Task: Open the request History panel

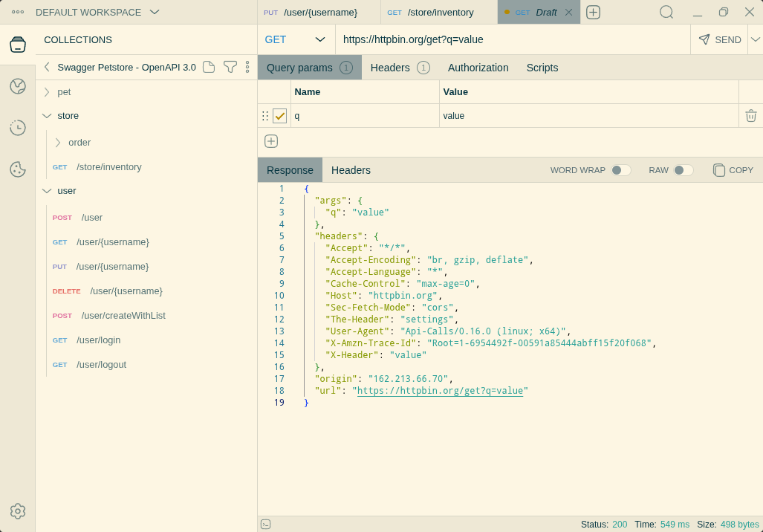Action: pos(18,128)
